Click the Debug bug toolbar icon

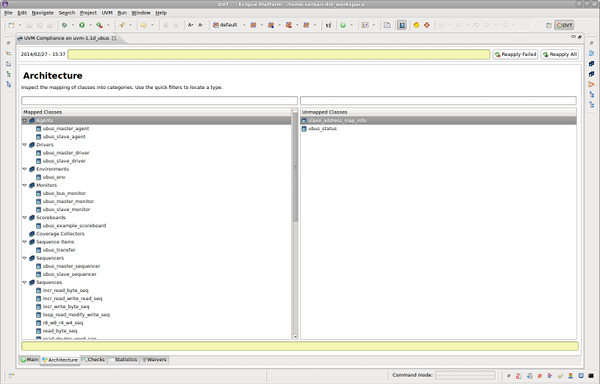coord(64,25)
